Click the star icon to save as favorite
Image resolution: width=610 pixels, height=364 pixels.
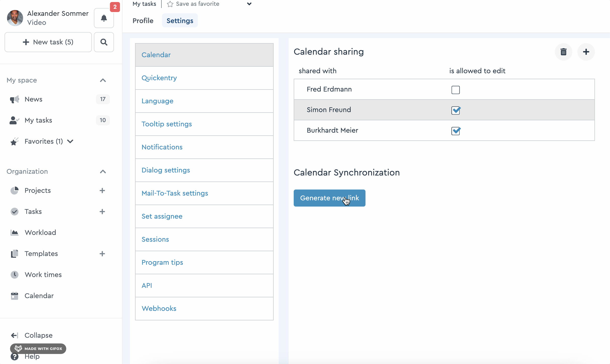(170, 4)
